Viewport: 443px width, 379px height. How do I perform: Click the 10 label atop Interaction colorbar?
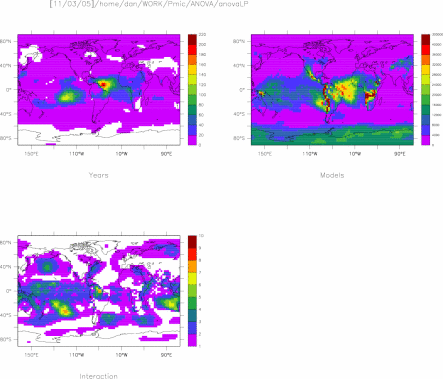(x=201, y=236)
